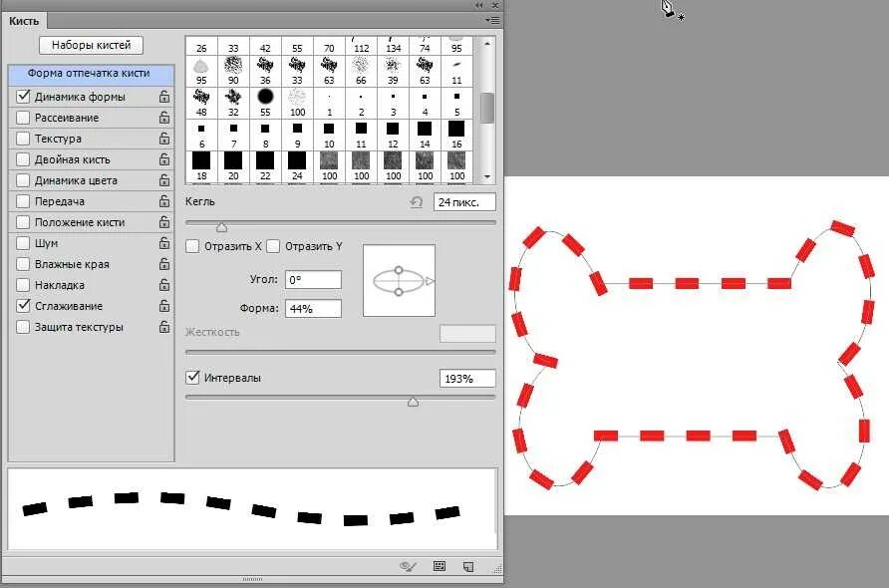Toggle the live brush tip preview icon
The image size is (889, 588).
pyautogui.click(x=408, y=566)
